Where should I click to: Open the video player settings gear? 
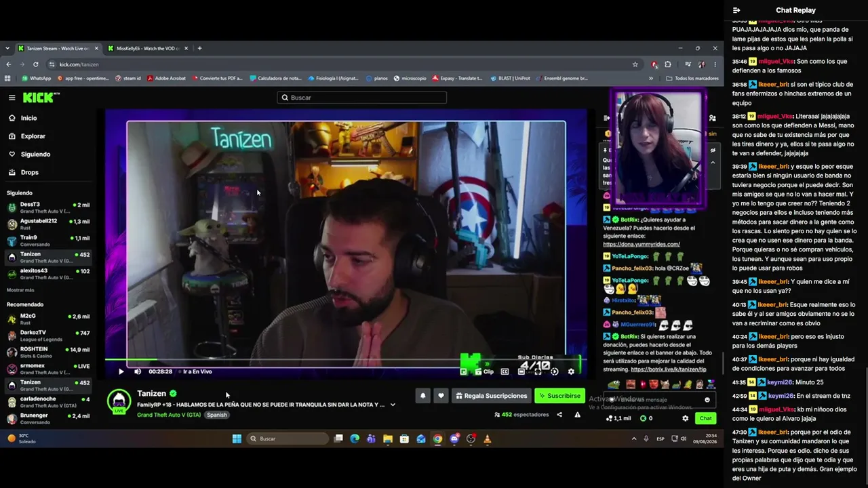click(x=571, y=371)
